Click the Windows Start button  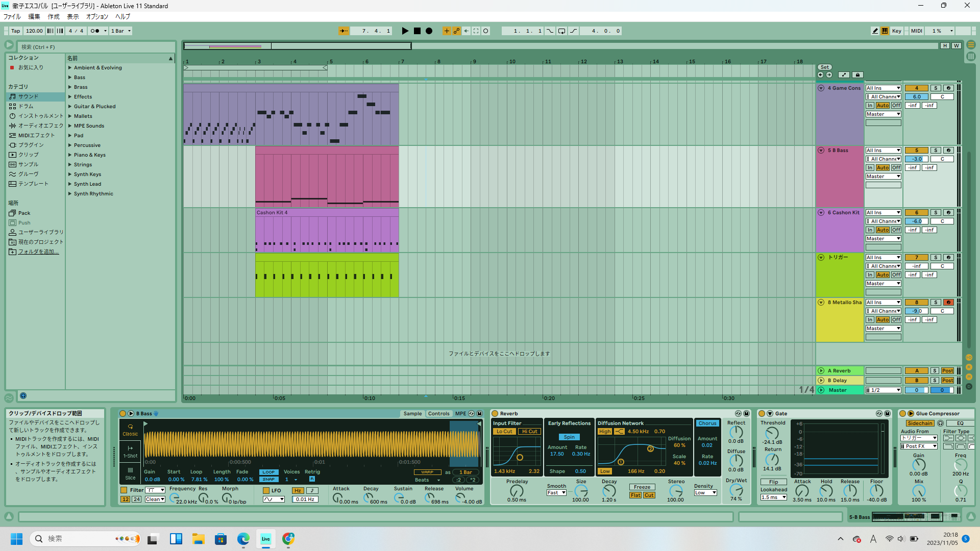(16, 539)
